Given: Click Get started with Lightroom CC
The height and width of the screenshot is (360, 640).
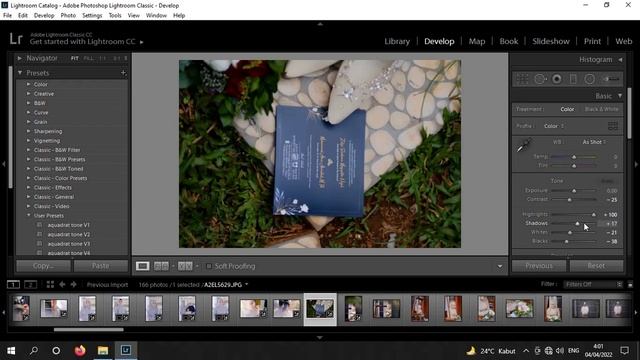Looking at the screenshot, I should [82, 42].
